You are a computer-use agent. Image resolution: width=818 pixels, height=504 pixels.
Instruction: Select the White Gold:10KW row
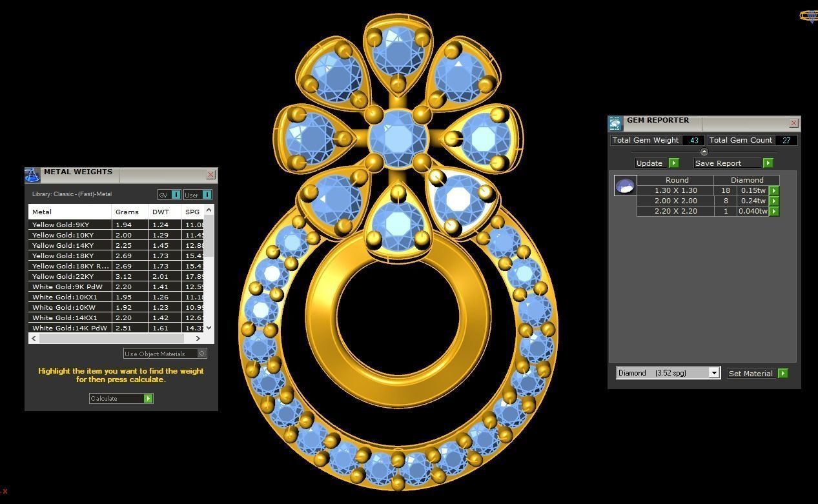pyautogui.click(x=116, y=307)
